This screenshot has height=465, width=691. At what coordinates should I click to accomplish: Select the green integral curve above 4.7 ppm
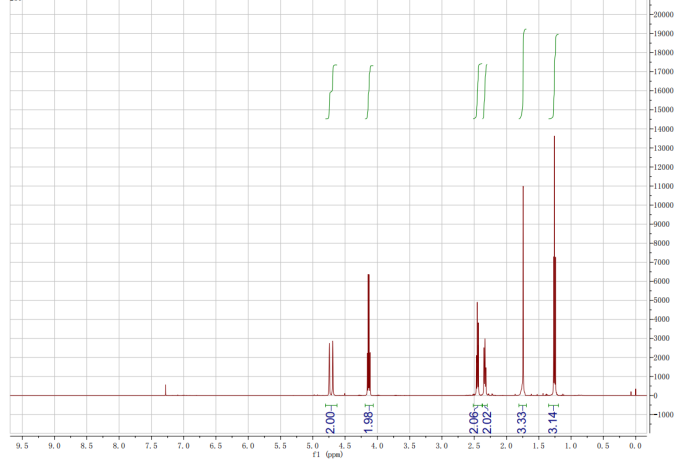pyautogui.click(x=332, y=90)
